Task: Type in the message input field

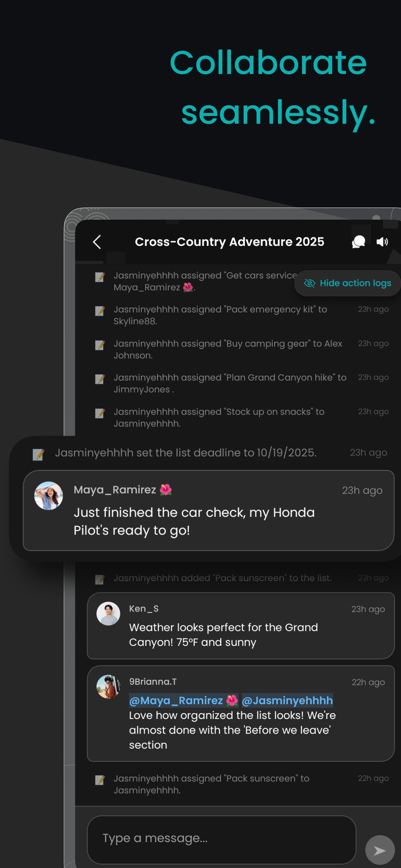Action: [221, 838]
